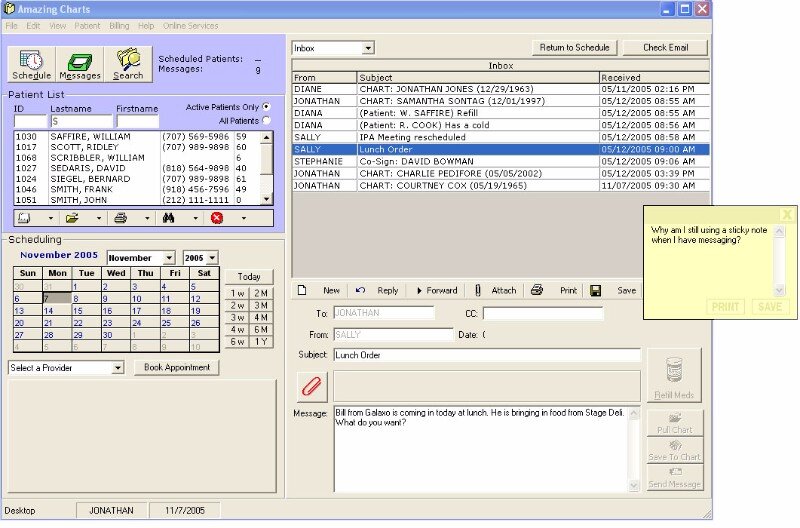This screenshot has height=528, width=800.
Task: Open the patient Search icon
Action: click(x=128, y=63)
